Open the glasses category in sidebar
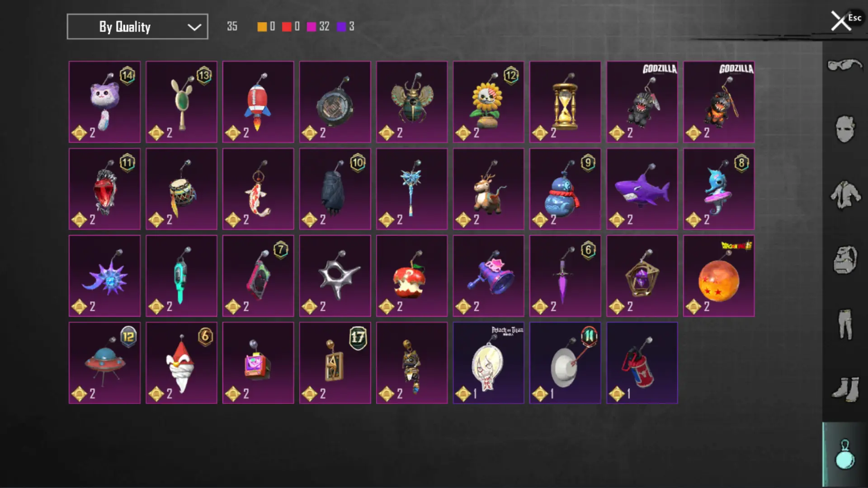Screen dimensions: 868x488 click(844, 66)
